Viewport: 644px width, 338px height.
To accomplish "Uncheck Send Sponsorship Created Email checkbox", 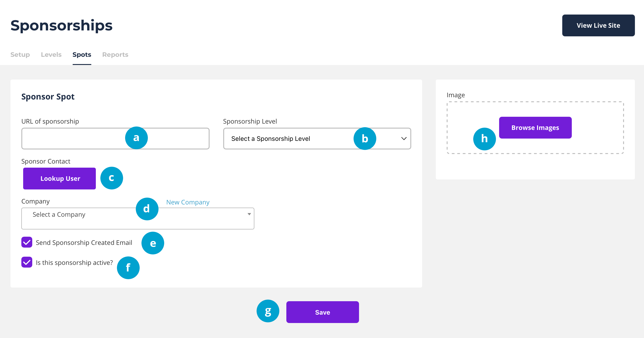I will pos(27,242).
